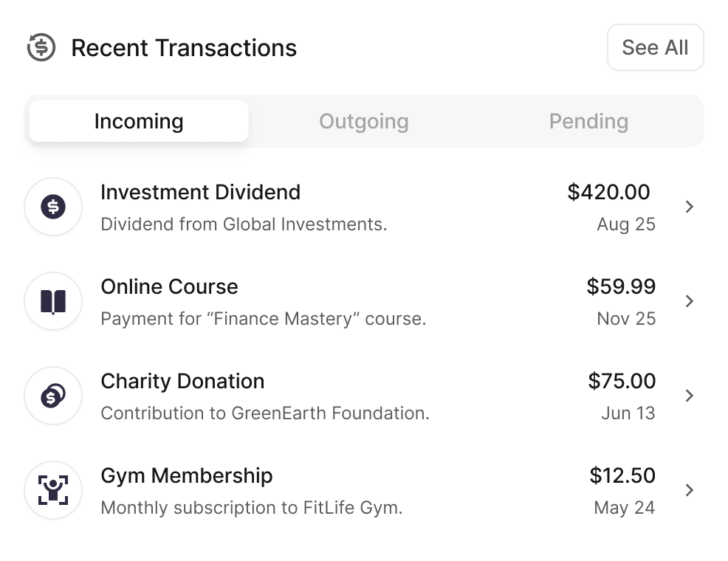Viewport: 728px width, 561px height.
Task: Click the Aug 25 date label
Action: (625, 224)
